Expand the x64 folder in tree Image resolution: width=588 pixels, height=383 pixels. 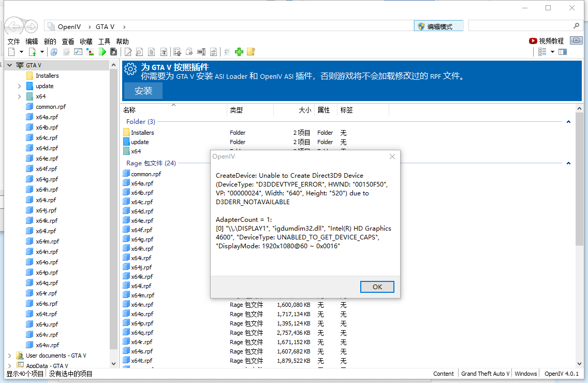[x=20, y=96]
